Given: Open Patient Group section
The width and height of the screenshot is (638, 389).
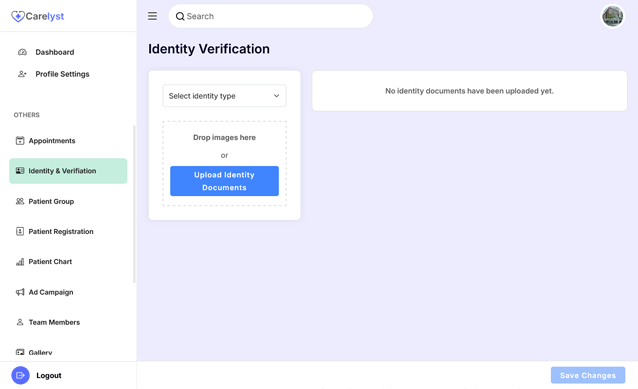Looking at the screenshot, I should (x=51, y=201).
